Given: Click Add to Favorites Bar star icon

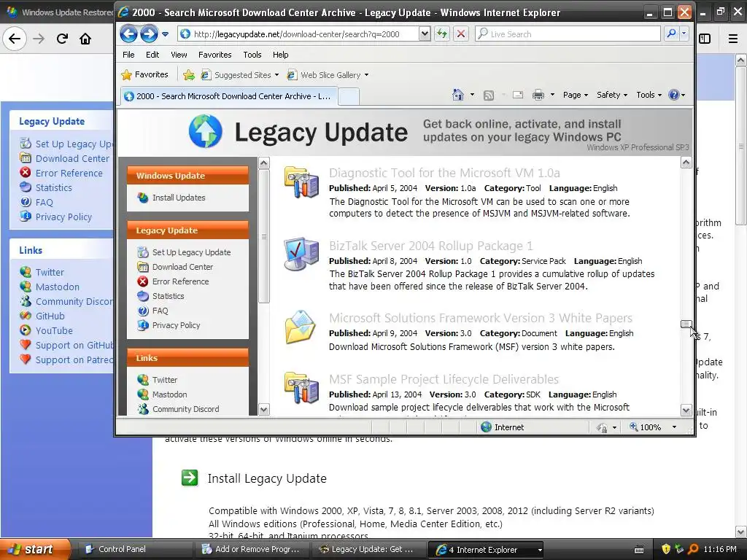Looking at the screenshot, I should [189, 75].
